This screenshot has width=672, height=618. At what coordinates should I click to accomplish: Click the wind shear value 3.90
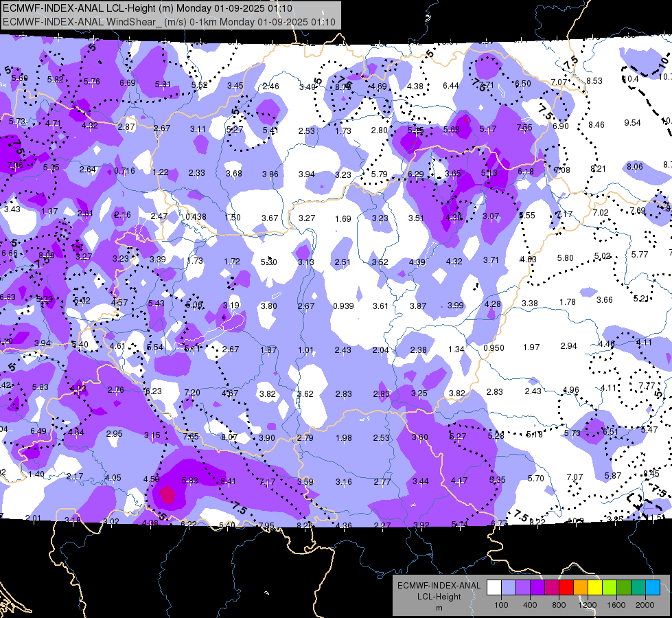(267, 437)
